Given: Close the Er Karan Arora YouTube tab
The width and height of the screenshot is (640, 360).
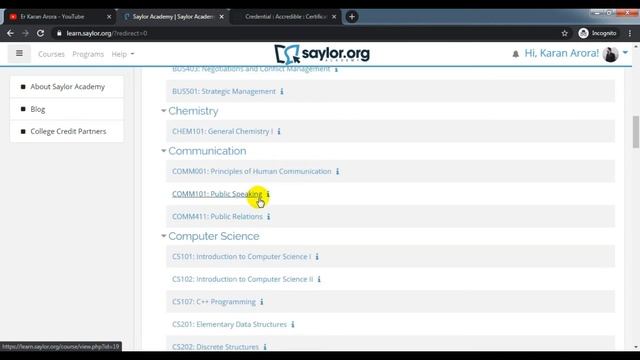Looking at the screenshot, I should click(109, 17).
